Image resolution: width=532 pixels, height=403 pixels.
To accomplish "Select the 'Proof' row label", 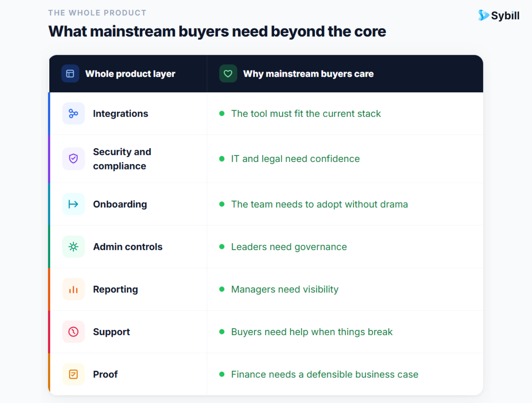I will (105, 374).
